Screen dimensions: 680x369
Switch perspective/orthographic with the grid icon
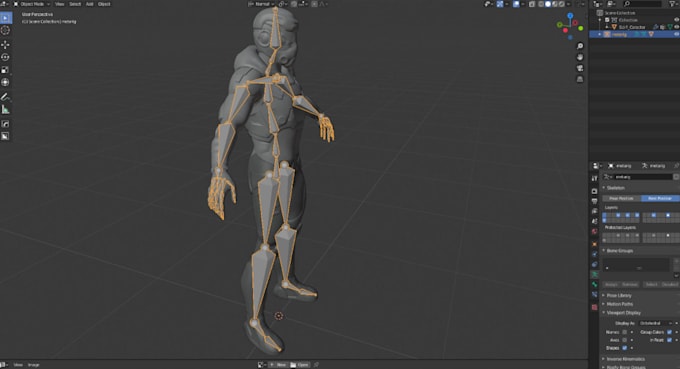pos(580,79)
